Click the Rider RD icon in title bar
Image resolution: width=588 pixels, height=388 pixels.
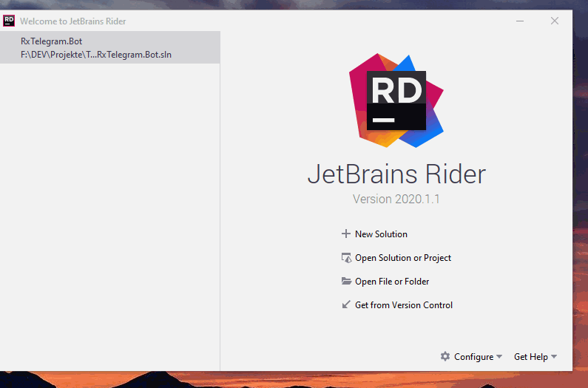(9, 21)
